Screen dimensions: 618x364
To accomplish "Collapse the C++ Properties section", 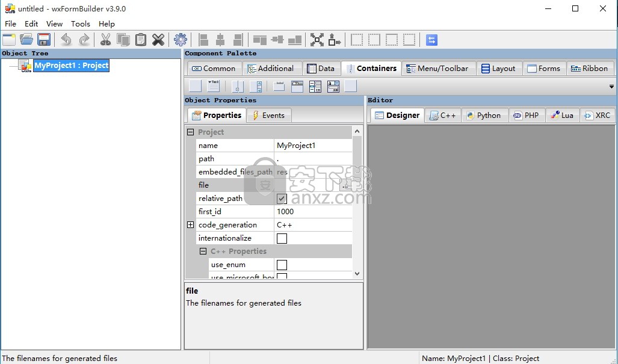I will [203, 251].
